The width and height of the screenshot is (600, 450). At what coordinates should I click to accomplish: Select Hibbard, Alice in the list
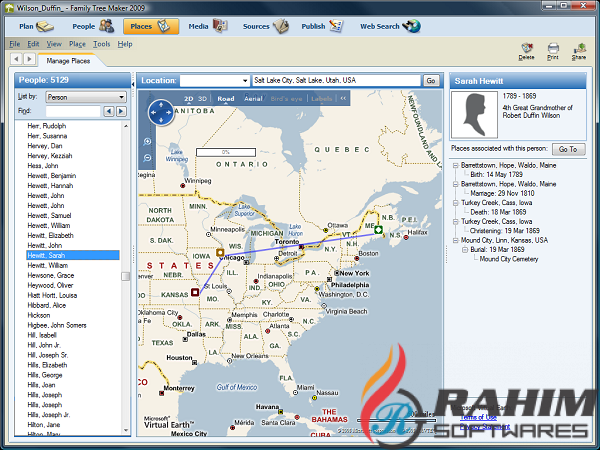pyautogui.click(x=47, y=305)
